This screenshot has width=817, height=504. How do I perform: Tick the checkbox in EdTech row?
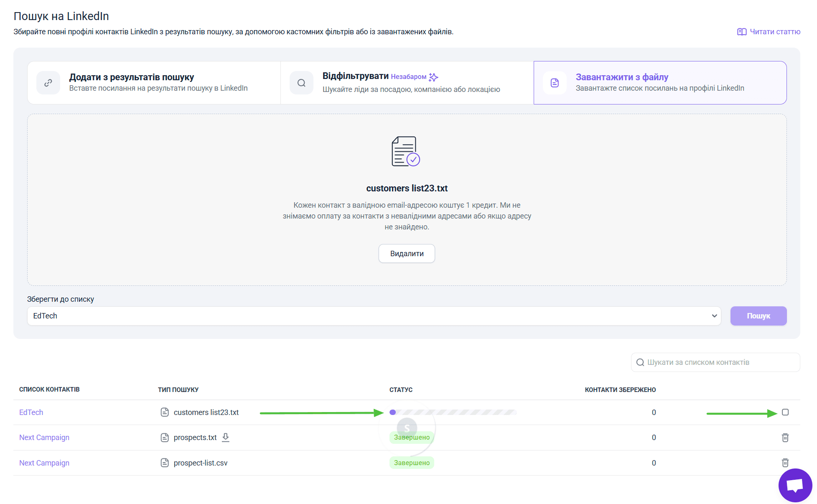coord(785,412)
